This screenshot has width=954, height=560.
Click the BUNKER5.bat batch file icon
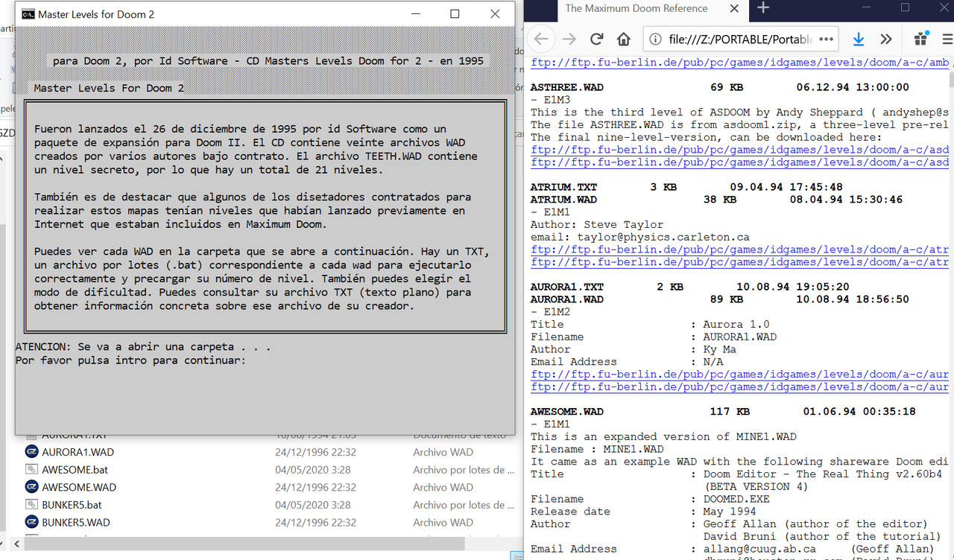tap(31, 505)
